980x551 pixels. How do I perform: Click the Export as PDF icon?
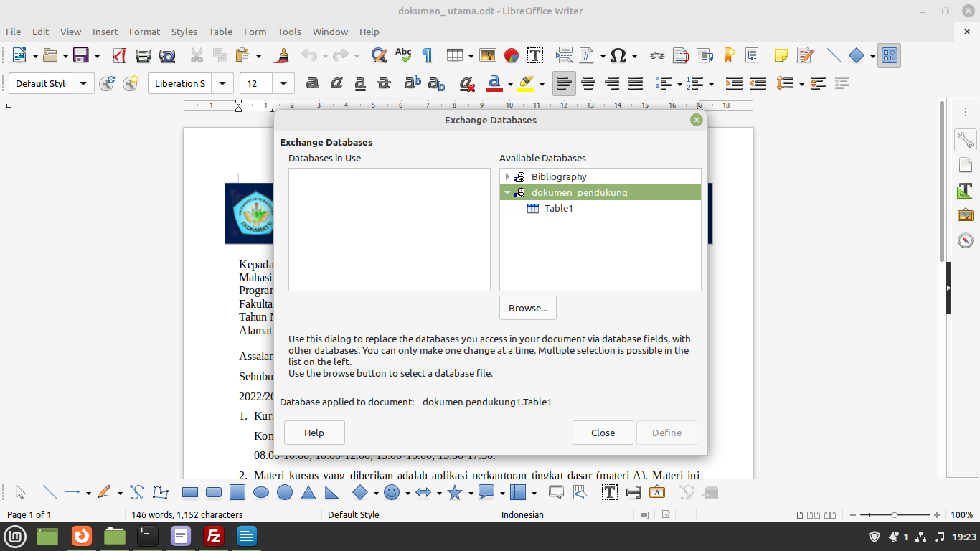(120, 55)
